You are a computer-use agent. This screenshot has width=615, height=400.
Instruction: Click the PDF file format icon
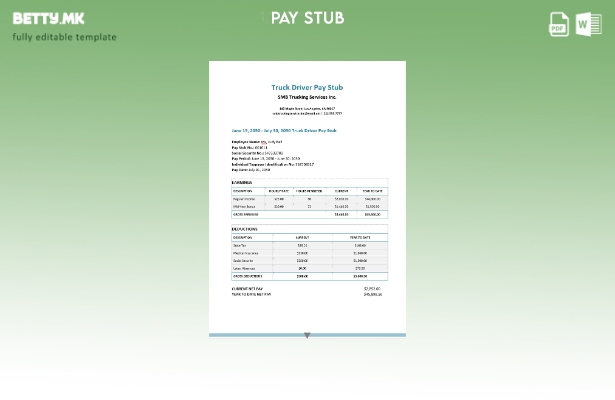click(x=559, y=24)
